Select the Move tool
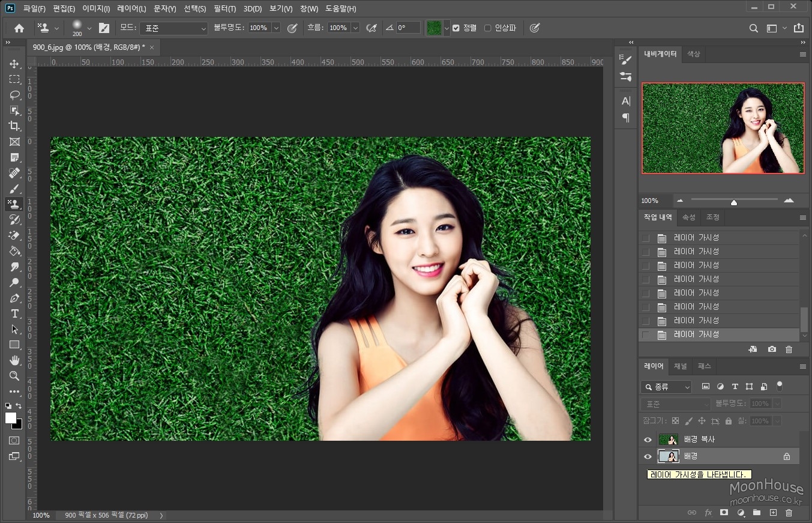 14,64
